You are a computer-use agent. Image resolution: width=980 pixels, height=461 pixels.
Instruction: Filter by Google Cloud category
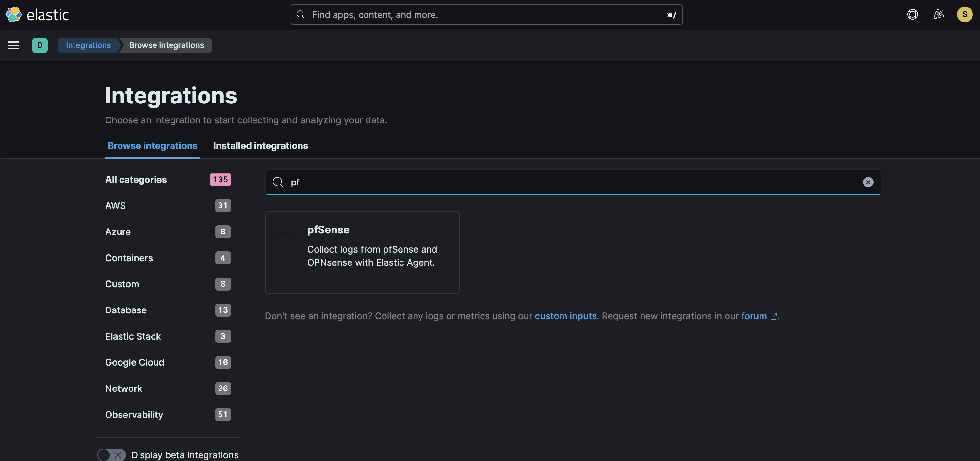[168, 362]
